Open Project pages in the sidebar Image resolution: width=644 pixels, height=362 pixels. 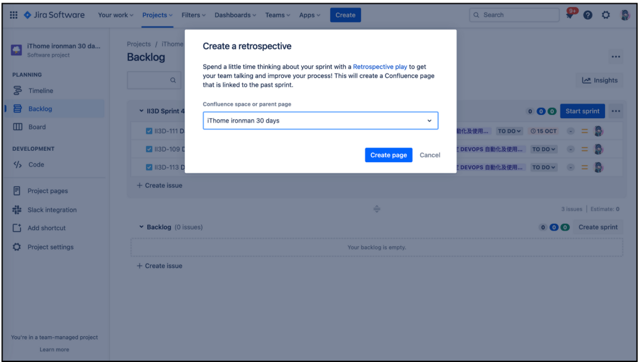[54, 191]
